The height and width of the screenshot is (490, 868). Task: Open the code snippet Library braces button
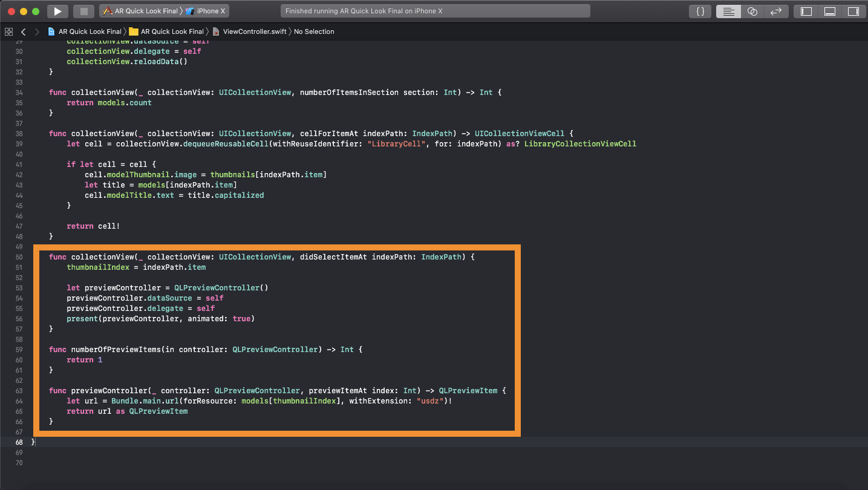pyautogui.click(x=700, y=11)
